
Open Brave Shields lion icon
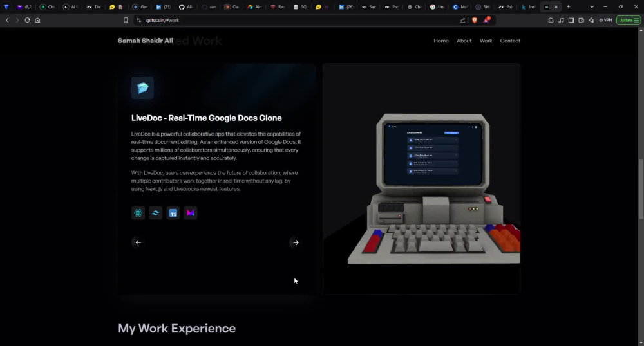475,20
